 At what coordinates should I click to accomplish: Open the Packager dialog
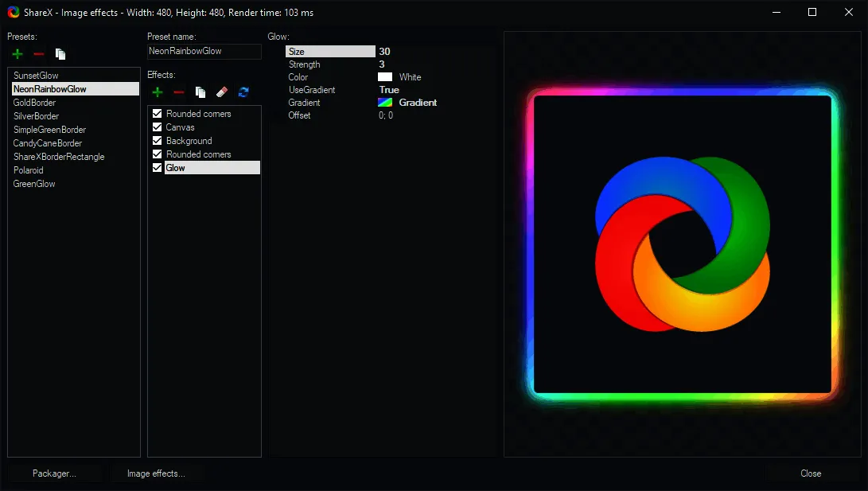(54, 473)
